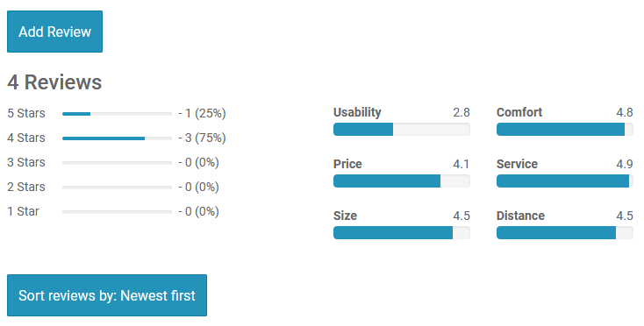Open the Sort reviews by dropdown
This screenshot has width=644, height=326.
pos(107,295)
